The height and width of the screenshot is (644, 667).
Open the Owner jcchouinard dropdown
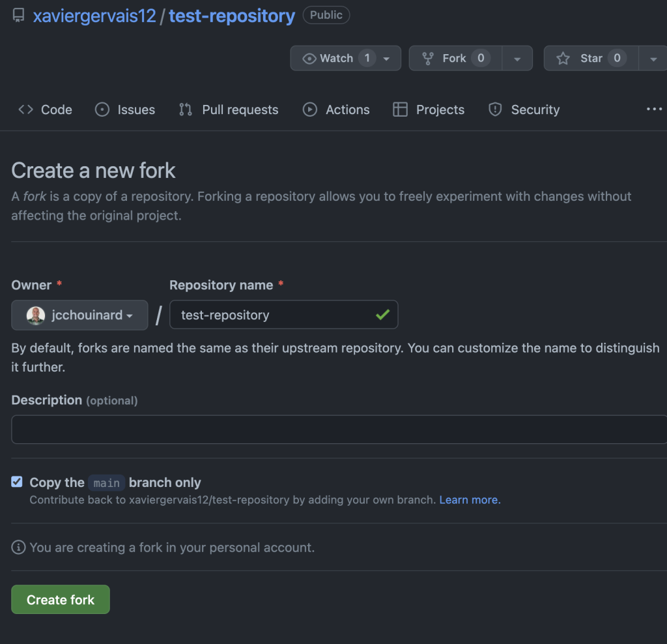[x=79, y=315]
